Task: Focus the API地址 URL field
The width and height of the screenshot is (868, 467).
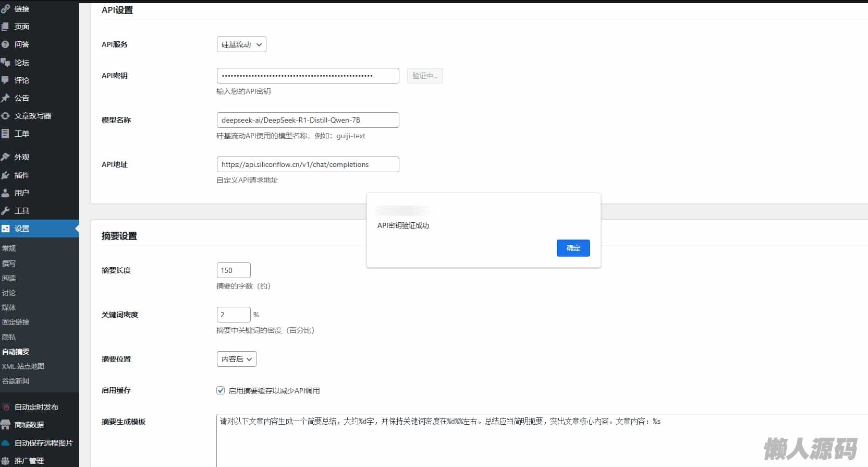Action: click(x=308, y=164)
